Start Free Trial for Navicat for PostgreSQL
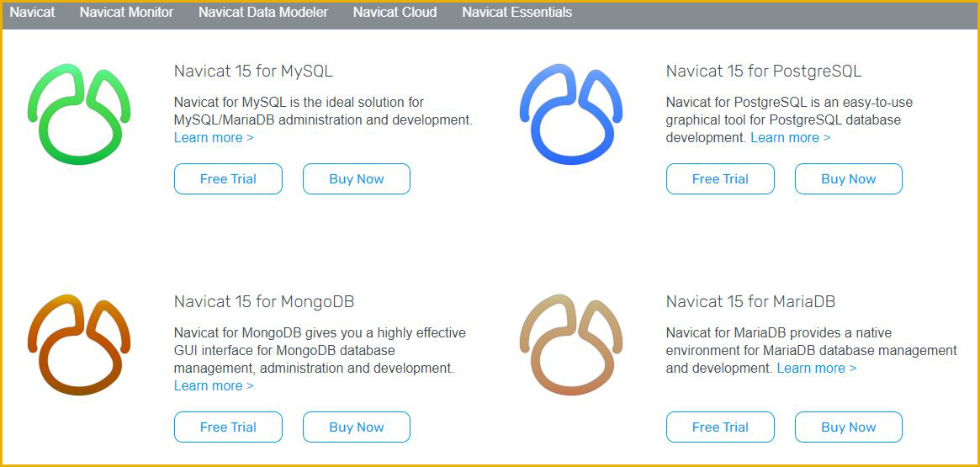 720,178
